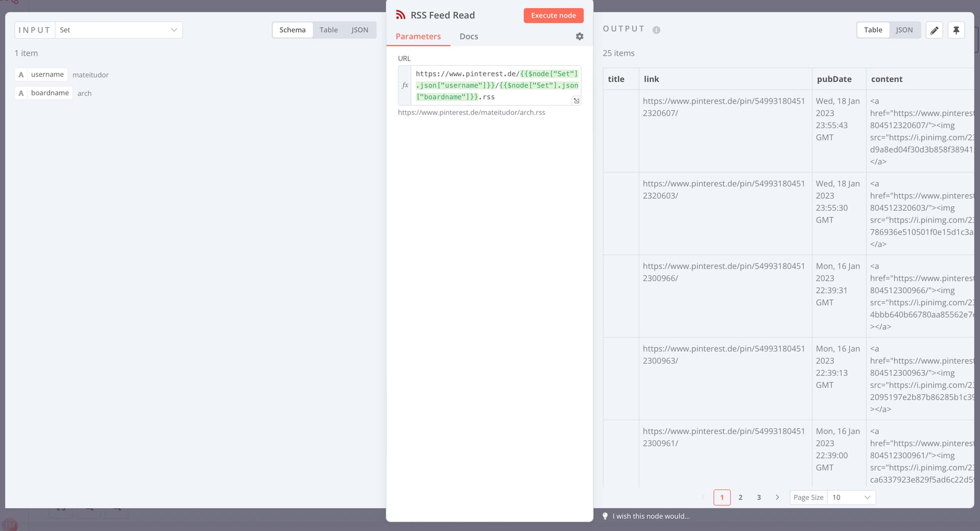Open the Page Size dropdown
This screenshot has height=531, width=980.
(851, 497)
